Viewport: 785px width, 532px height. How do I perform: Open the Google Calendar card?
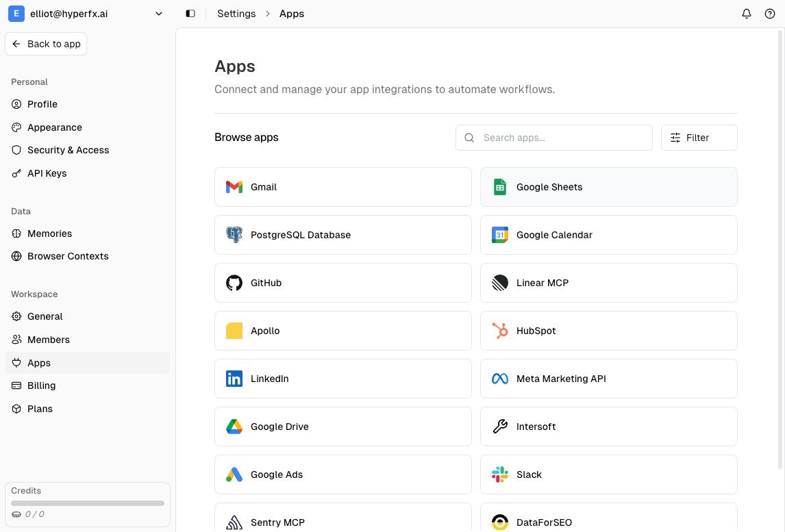click(609, 235)
